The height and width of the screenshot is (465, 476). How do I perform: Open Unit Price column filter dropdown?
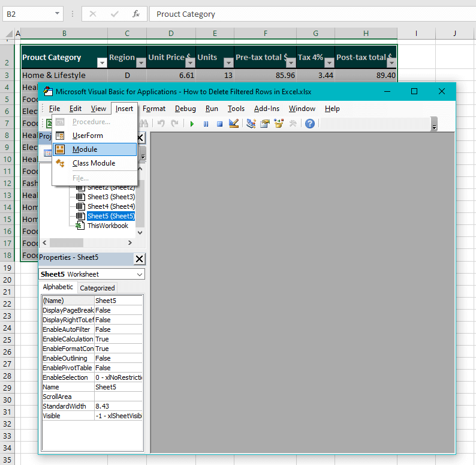pyautogui.click(x=190, y=62)
